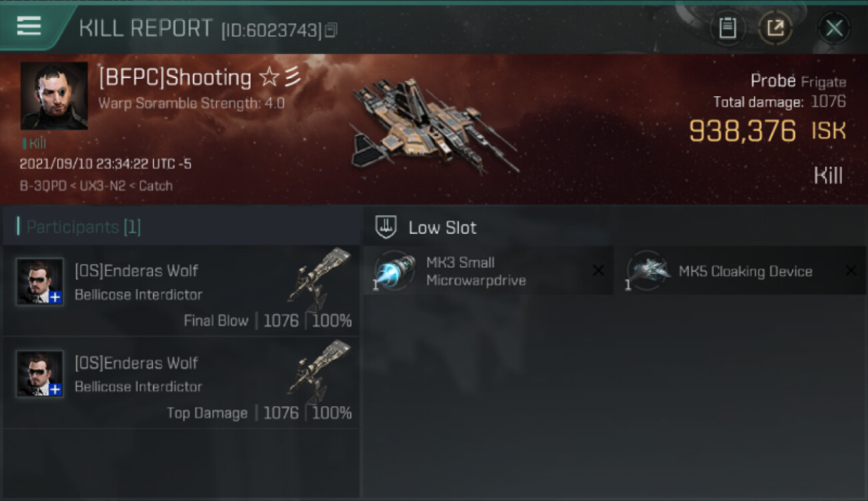Copy the kill report ID
Image resolution: width=868 pixels, height=501 pixels.
(331, 30)
